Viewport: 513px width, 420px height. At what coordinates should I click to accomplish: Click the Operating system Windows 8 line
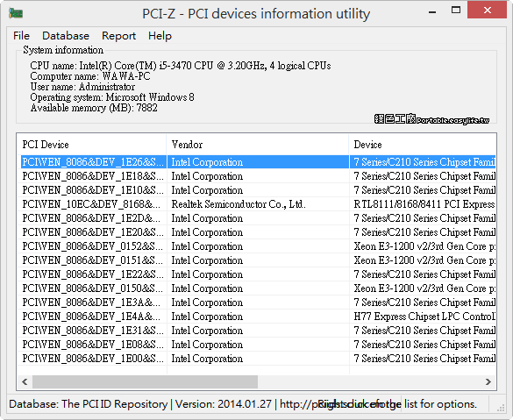pos(112,97)
